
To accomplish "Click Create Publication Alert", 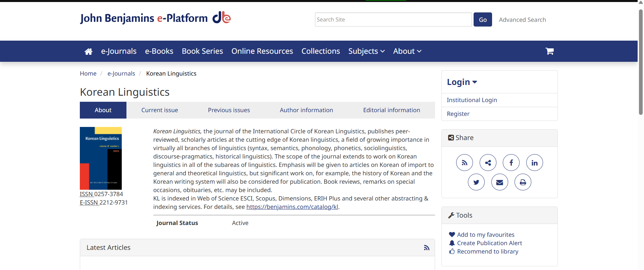I will pyautogui.click(x=489, y=243).
